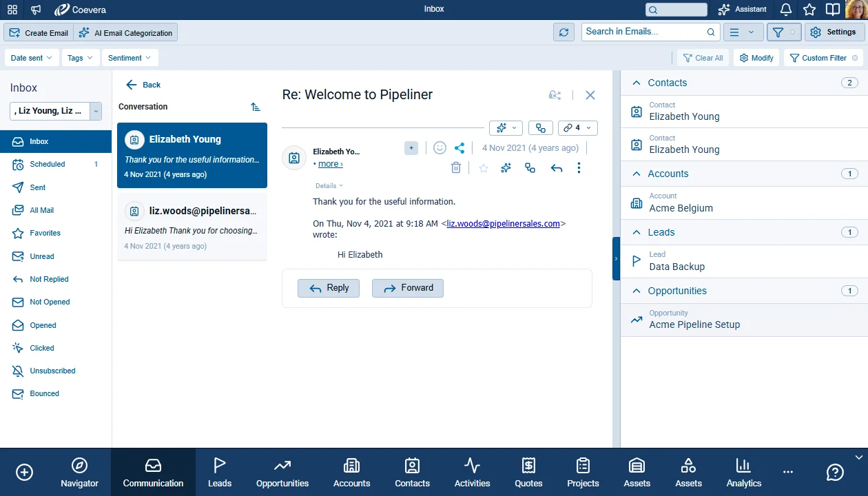Click the emoji reaction smiley icon
This screenshot has height=496, width=868.
[x=440, y=147]
